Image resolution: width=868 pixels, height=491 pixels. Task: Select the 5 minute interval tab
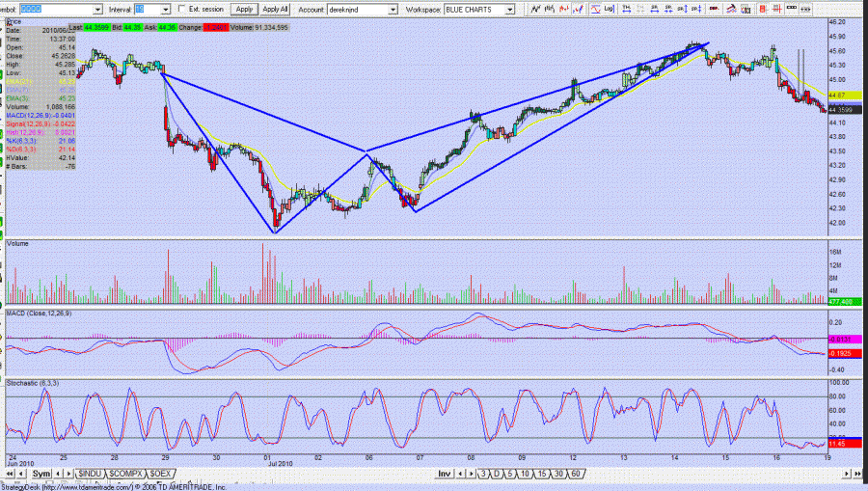pos(510,474)
